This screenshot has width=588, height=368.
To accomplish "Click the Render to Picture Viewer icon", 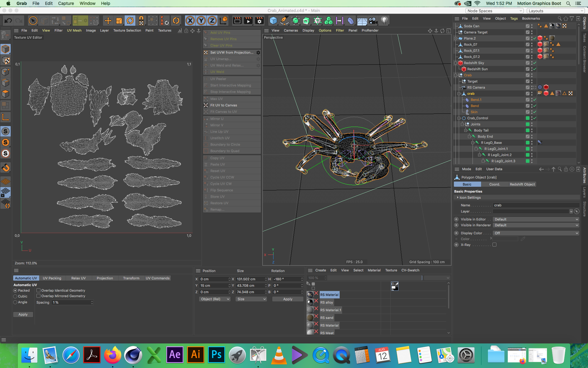I will [248, 21].
